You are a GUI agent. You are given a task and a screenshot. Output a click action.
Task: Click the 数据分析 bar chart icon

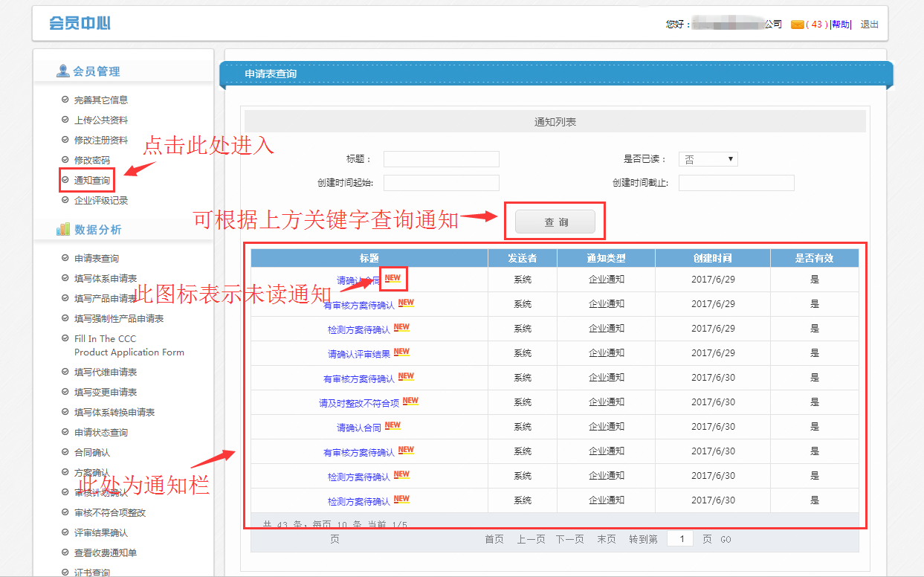[x=63, y=230]
